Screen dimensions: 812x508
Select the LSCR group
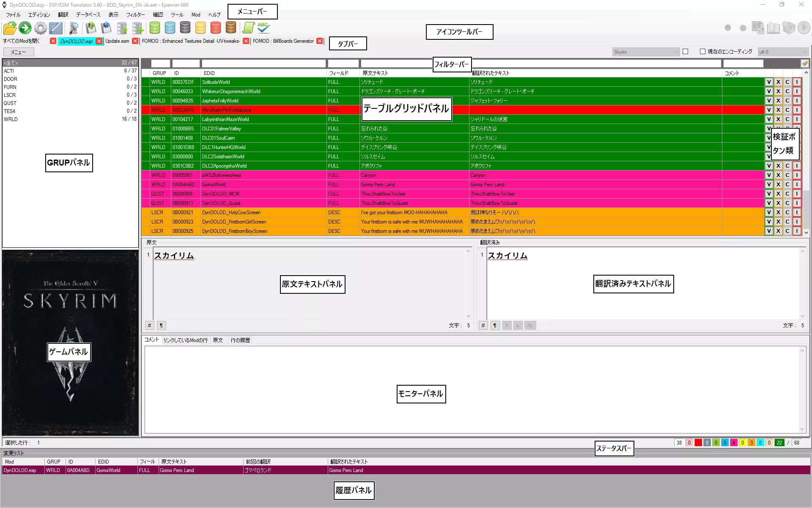[x=70, y=95]
